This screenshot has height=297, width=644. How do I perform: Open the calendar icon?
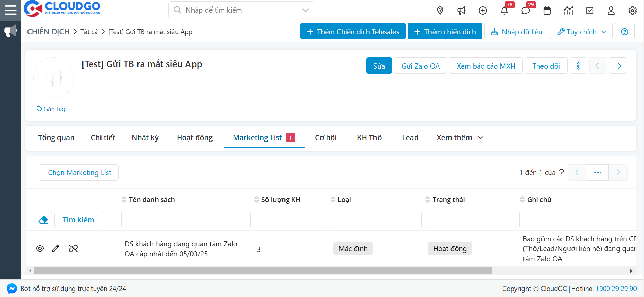pos(547,11)
